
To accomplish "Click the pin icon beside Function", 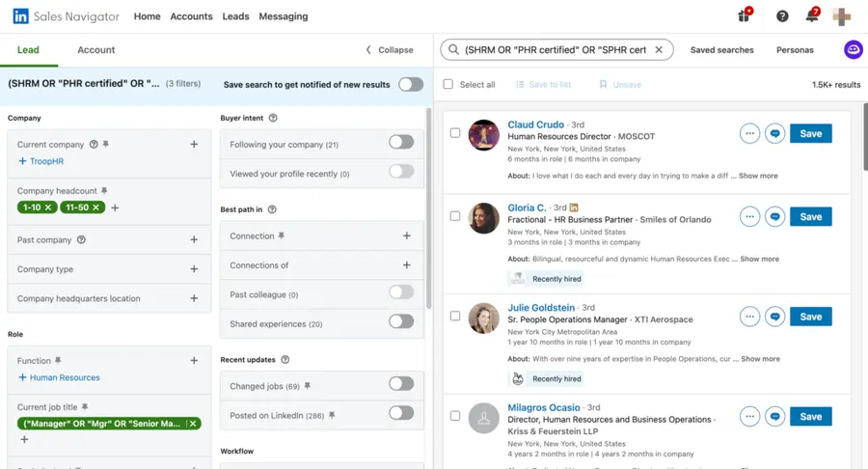I will tap(58, 361).
